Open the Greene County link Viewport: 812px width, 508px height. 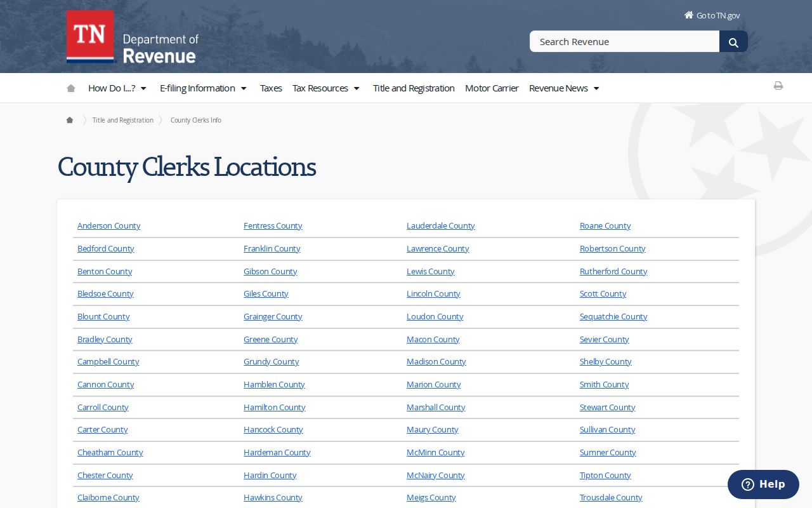(x=271, y=340)
